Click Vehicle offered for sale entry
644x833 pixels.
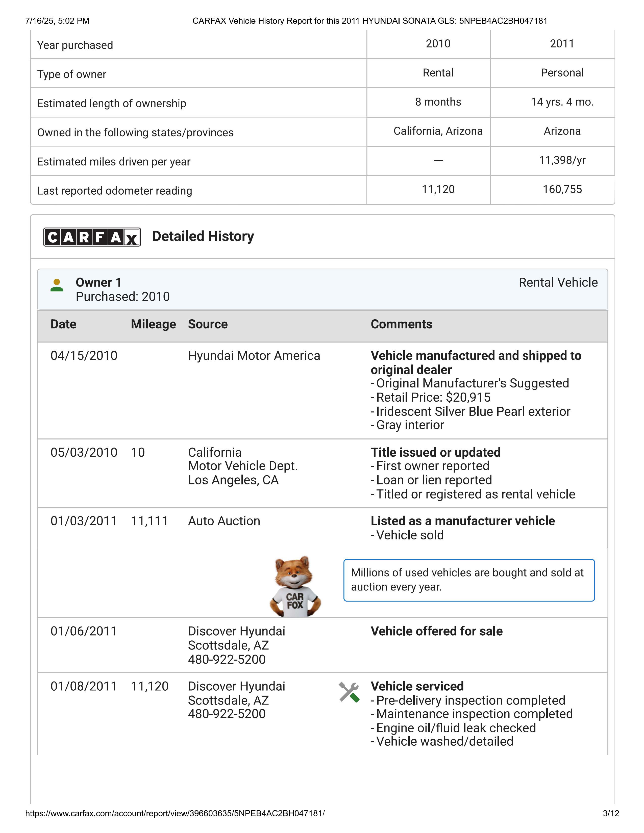[x=436, y=631]
